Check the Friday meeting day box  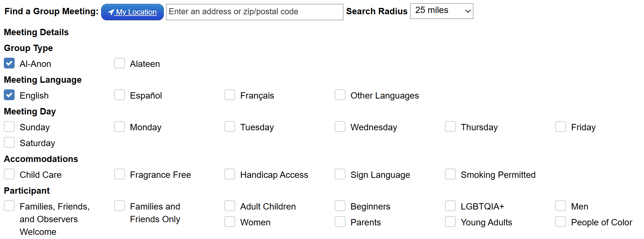561,127
